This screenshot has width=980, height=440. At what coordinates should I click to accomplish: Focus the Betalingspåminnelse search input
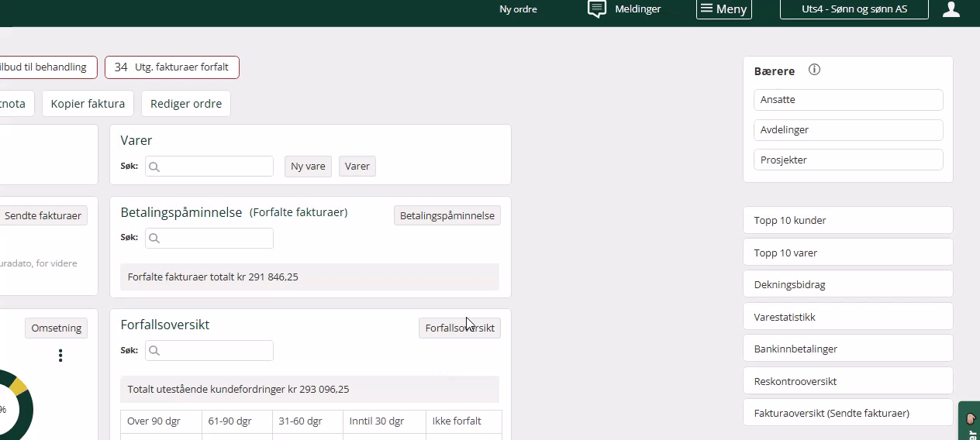pyautogui.click(x=209, y=239)
